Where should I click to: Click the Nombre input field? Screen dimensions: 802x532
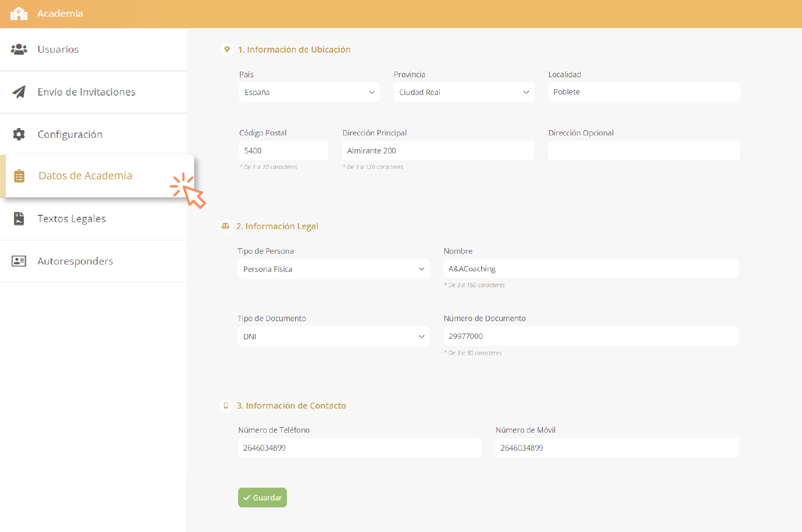[591, 269]
